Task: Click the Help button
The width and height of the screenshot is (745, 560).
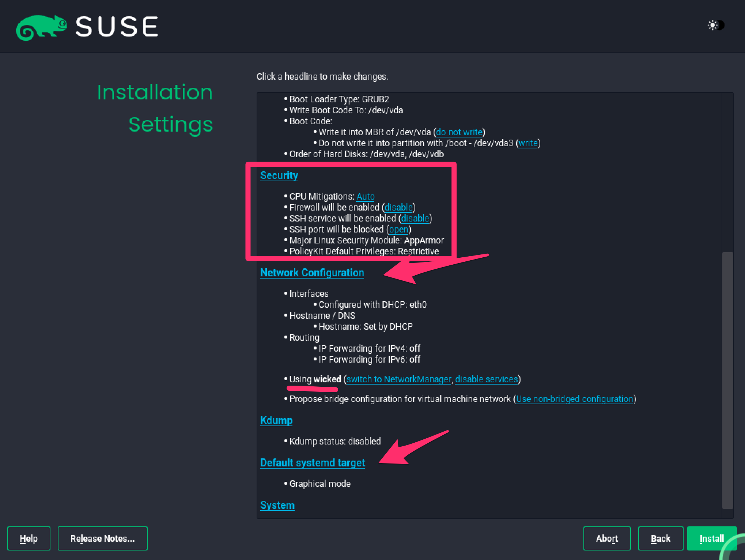Action: pyautogui.click(x=29, y=538)
